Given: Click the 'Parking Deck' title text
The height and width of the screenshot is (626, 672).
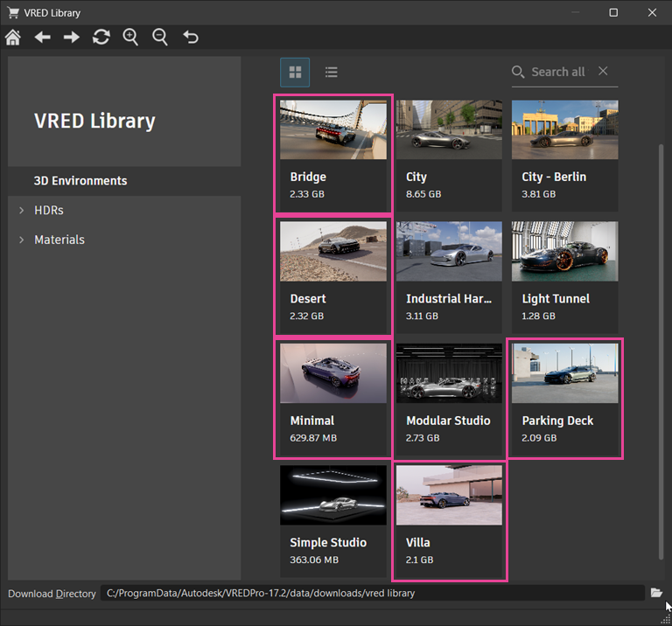Looking at the screenshot, I should click(557, 421).
